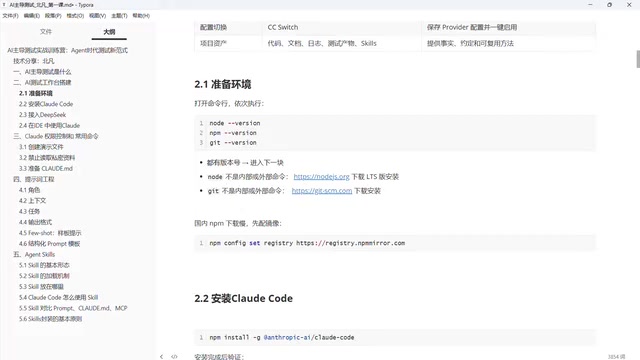Open the 编辑(E) menu
This screenshot has width=640, height=360.
coord(31,16)
